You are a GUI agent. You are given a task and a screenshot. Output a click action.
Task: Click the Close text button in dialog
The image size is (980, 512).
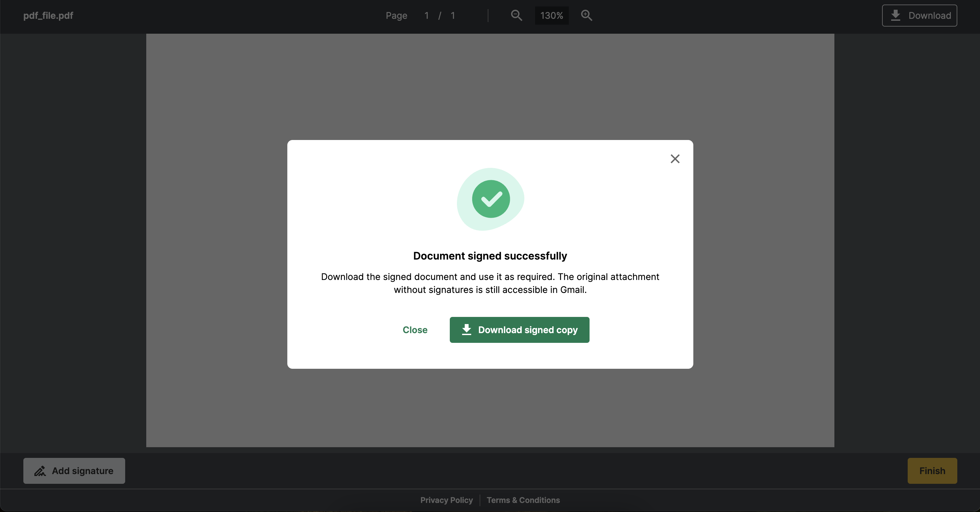click(415, 330)
